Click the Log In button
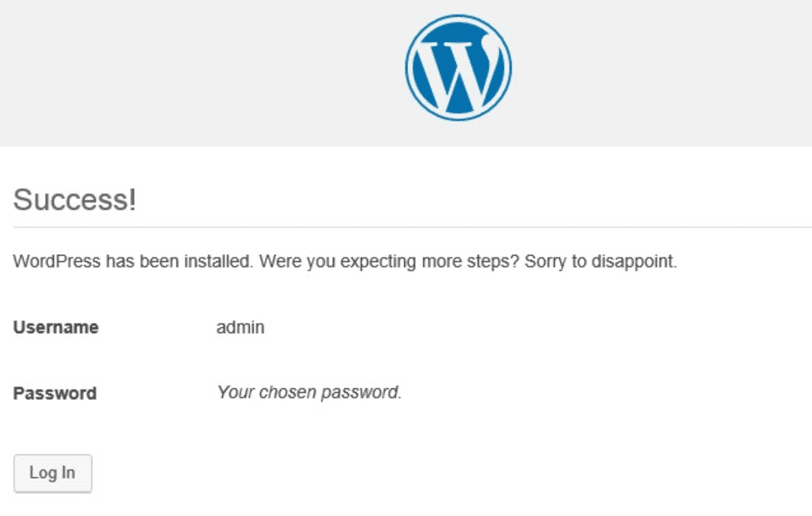Screen dimensions: 812x516 tap(53, 473)
